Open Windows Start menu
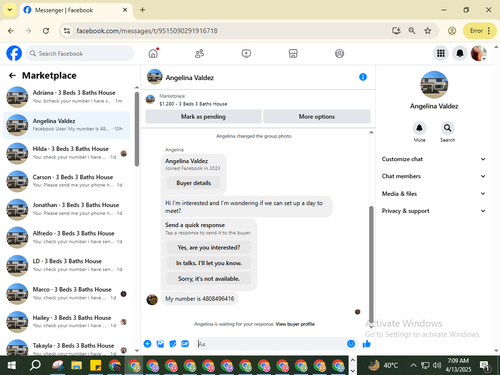500x375 pixels. tap(12, 366)
